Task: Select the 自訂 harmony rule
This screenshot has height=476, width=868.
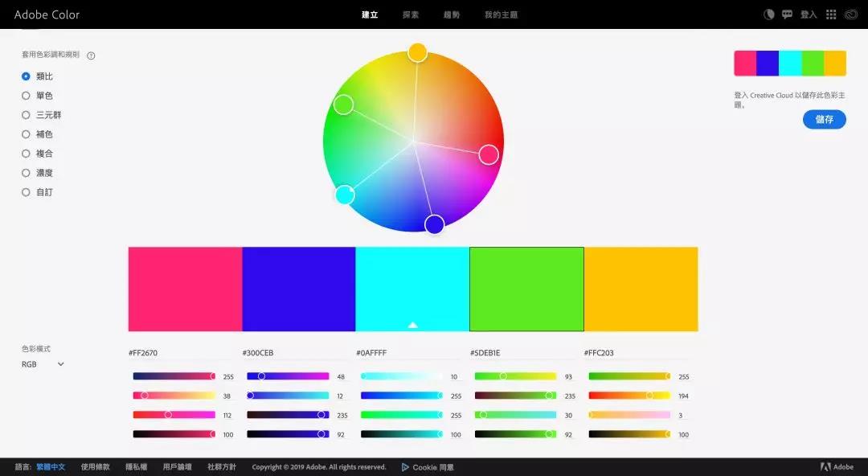Action: coord(37,192)
